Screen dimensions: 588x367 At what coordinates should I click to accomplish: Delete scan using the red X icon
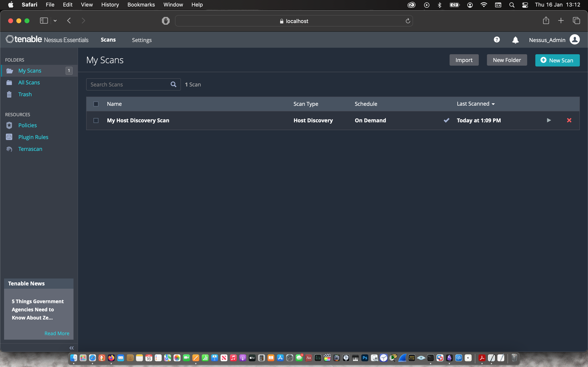point(569,120)
